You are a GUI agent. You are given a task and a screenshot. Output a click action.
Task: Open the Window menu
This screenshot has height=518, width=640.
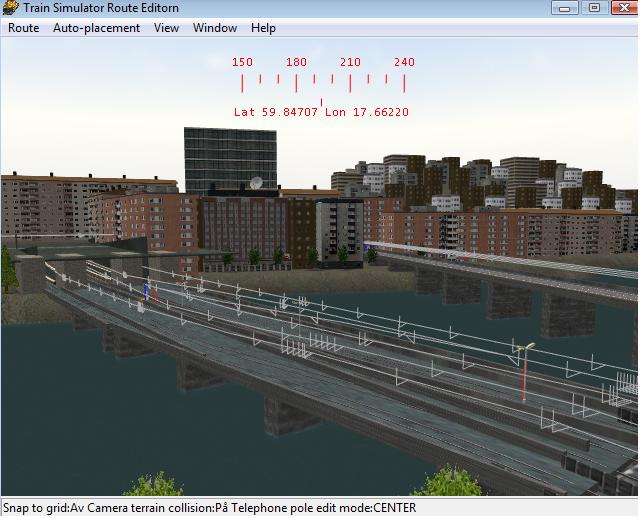[x=215, y=28]
